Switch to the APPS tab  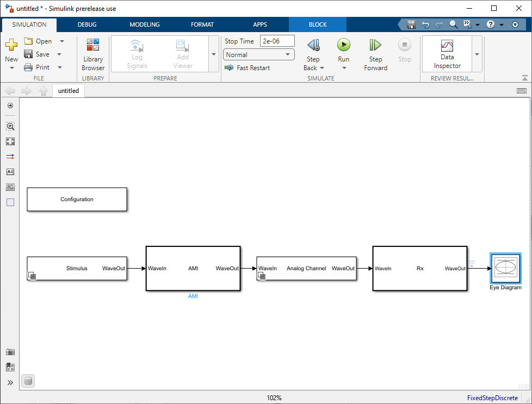(260, 24)
